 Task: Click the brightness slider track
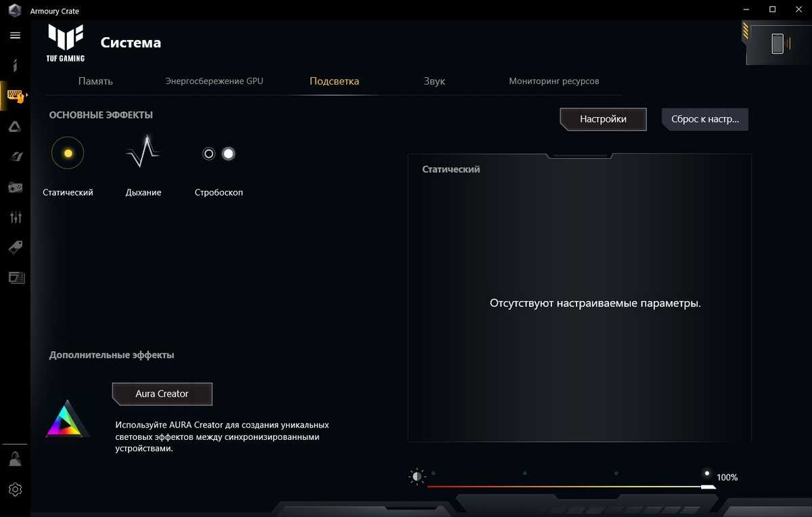pos(568,486)
